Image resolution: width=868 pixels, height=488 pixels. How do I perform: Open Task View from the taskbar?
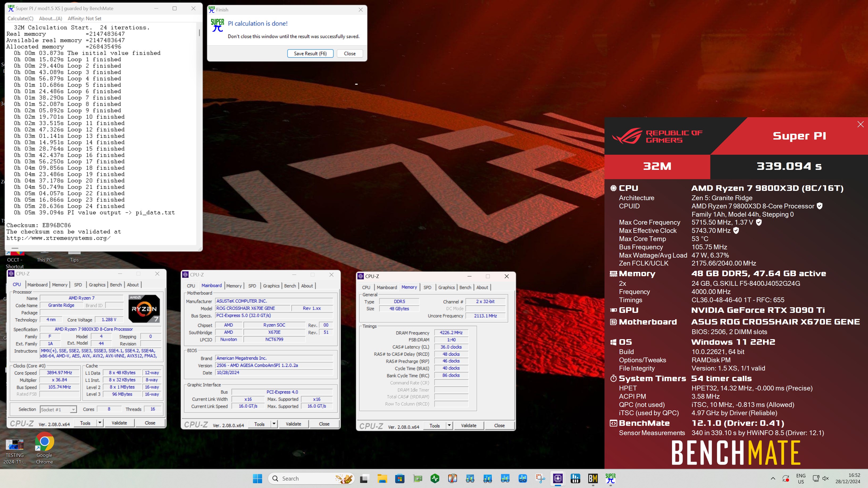(x=364, y=478)
